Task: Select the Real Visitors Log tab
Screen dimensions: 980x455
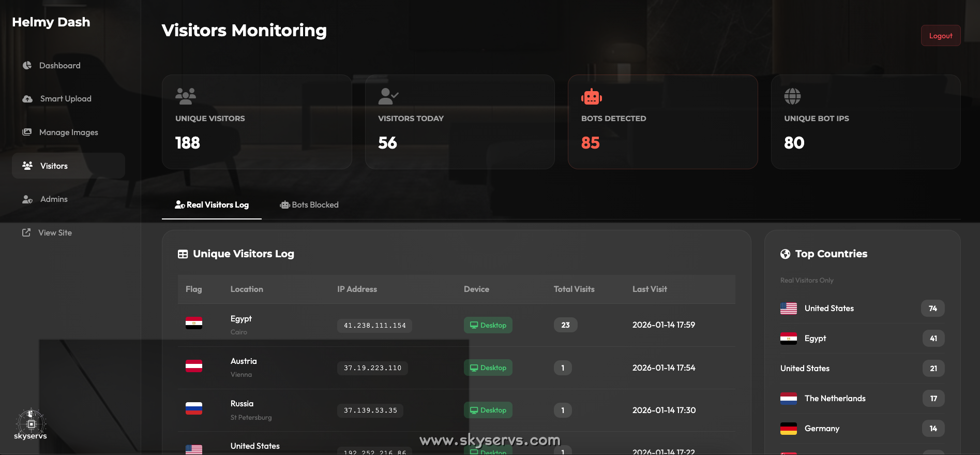Action: coord(212,205)
